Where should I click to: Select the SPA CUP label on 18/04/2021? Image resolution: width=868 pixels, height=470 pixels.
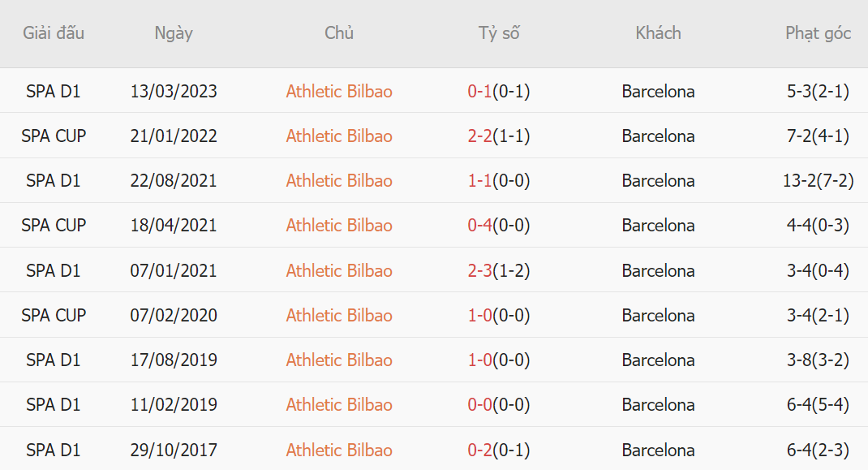(x=54, y=226)
